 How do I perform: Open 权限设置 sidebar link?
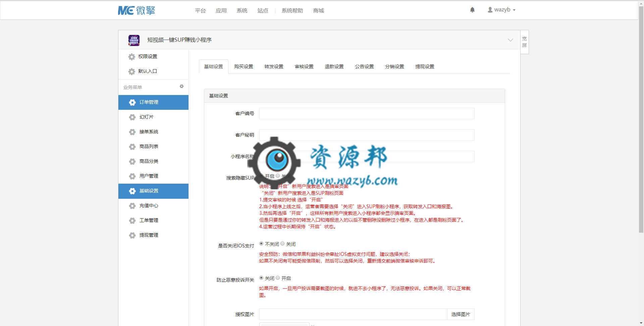(x=148, y=56)
